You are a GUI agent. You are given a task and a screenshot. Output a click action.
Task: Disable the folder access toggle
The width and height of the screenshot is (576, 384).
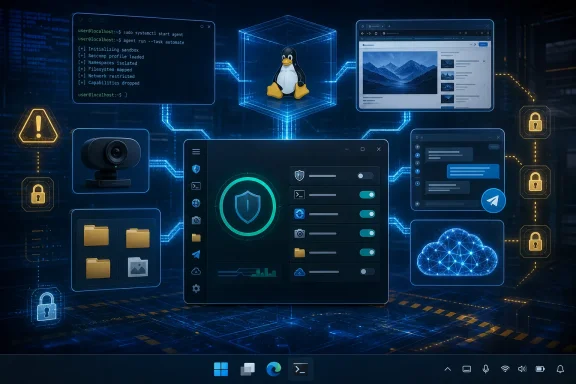367,252
